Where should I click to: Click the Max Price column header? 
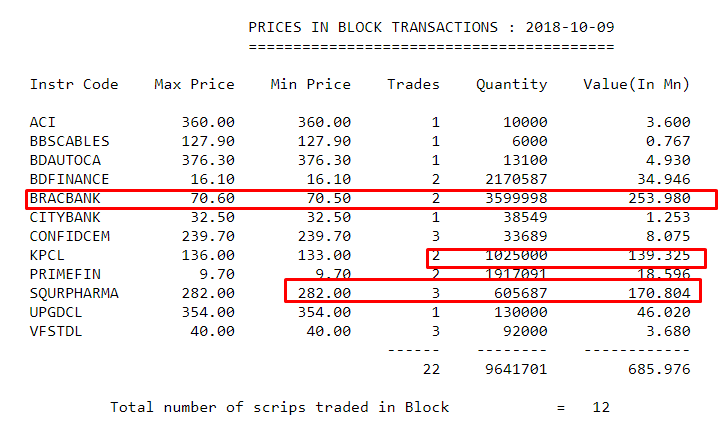[x=194, y=84]
